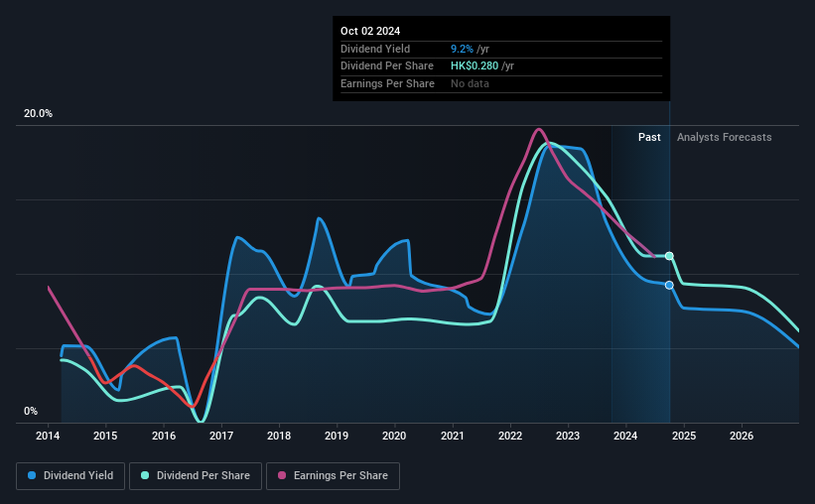Viewport: 815px width, 504px height.
Task: Click the tooltip 'Dividend Per Share' row label
Action: tap(387, 66)
